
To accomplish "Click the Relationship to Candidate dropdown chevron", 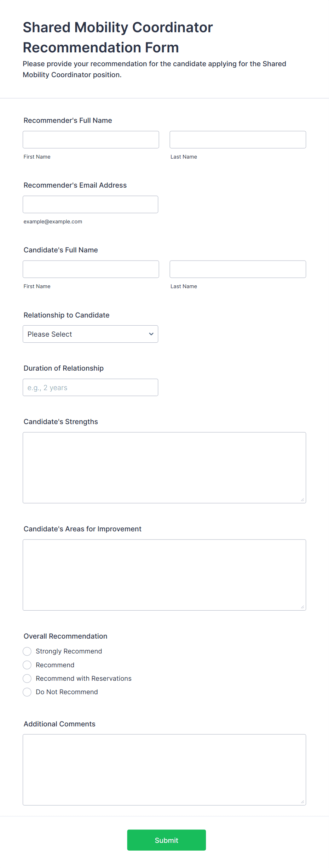I will (151, 334).
